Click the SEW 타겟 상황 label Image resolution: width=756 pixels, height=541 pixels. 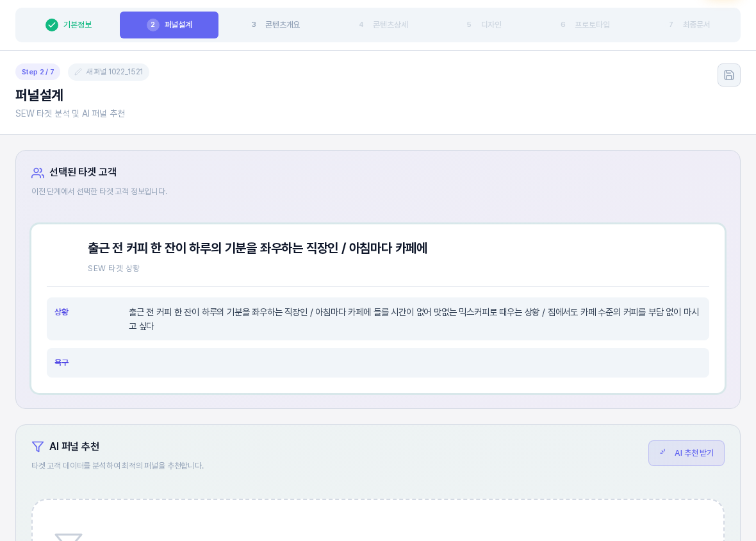[x=114, y=269]
